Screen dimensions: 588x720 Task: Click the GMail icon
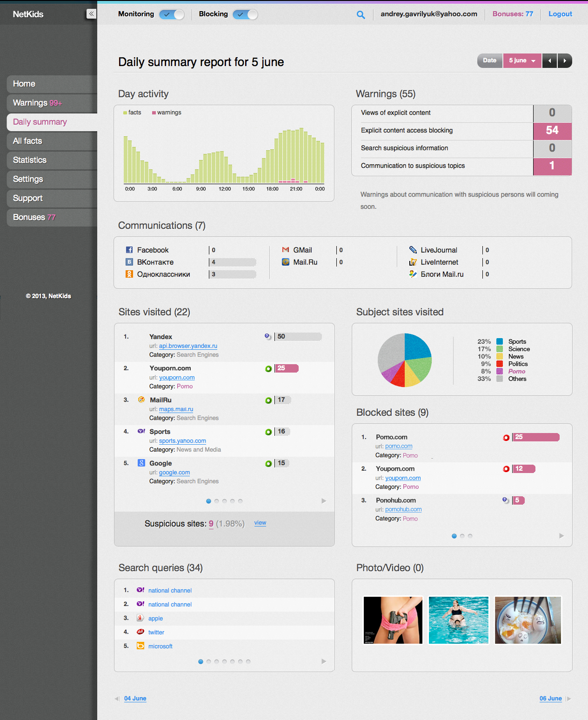pyautogui.click(x=286, y=250)
